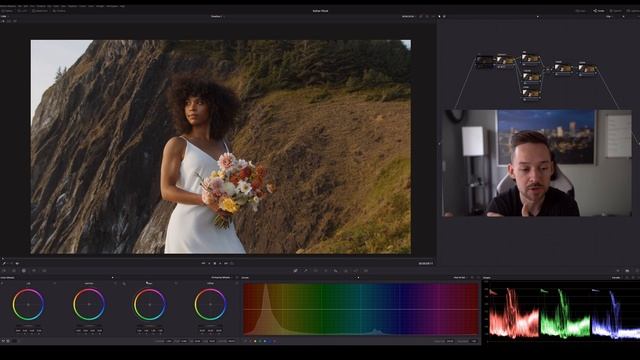Open the Primaries wheels mode dropdown
Screen dimensions: 640x360
pos(221,278)
